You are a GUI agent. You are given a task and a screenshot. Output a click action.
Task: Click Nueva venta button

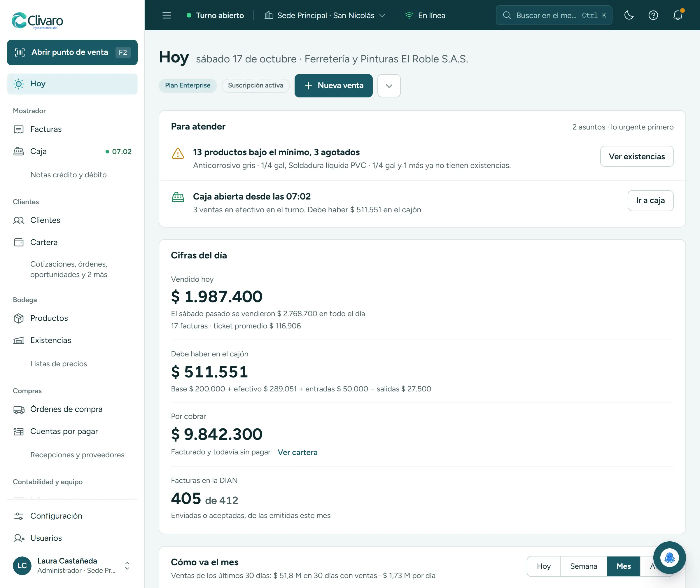pyautogui.click(x=333, y=86)
